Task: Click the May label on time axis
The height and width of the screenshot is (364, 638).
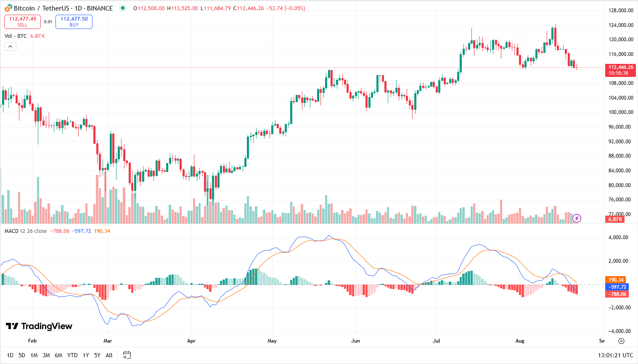Action: (x=272, y=341)
